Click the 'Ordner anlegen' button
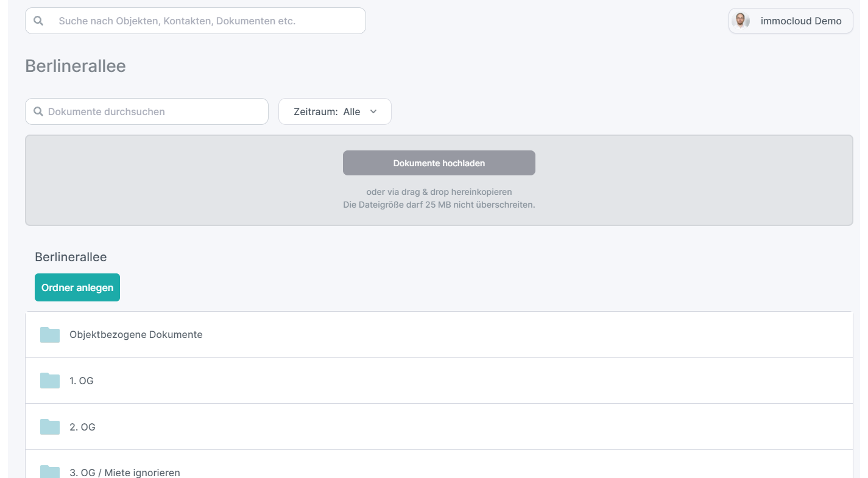 click(77, 287)
